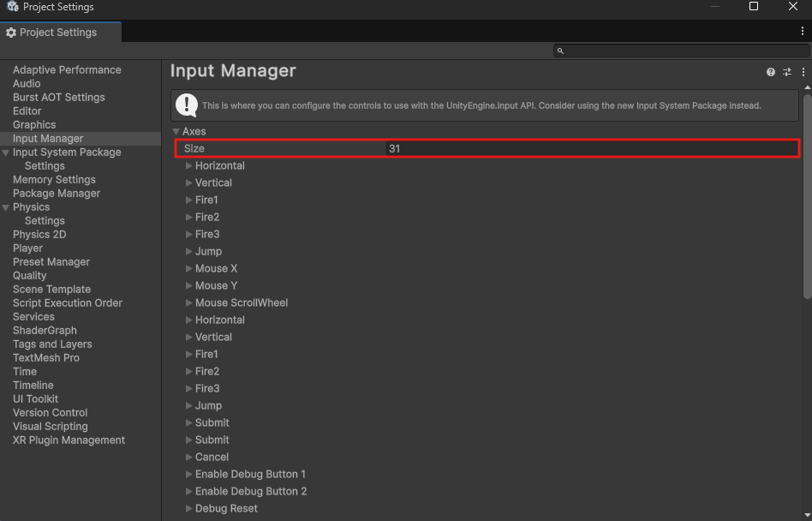Go to Player settings
This screenshot has height=521, width=812.
coord(27,248)
